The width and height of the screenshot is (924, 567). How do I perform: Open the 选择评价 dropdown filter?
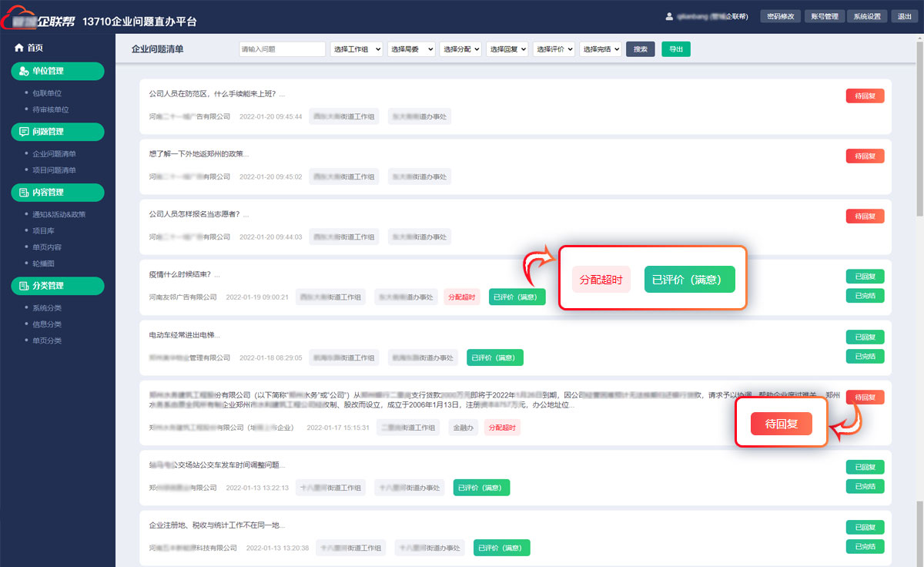pyautogui.click(x=554, y=49)
